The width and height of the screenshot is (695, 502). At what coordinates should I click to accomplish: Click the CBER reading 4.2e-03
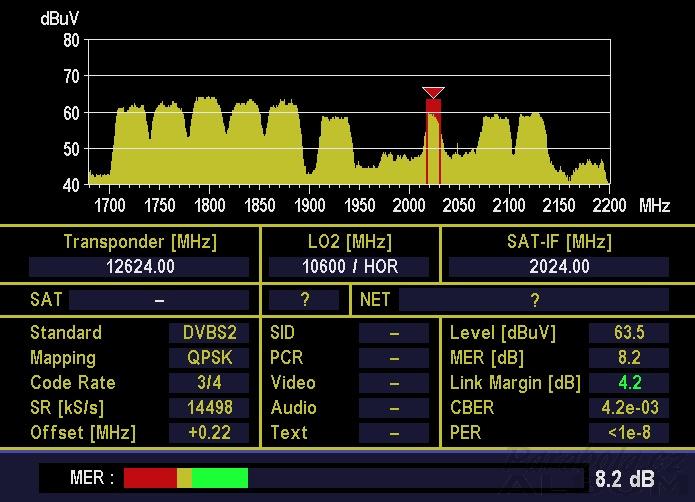pyautogui.click(x=628, y=408)
